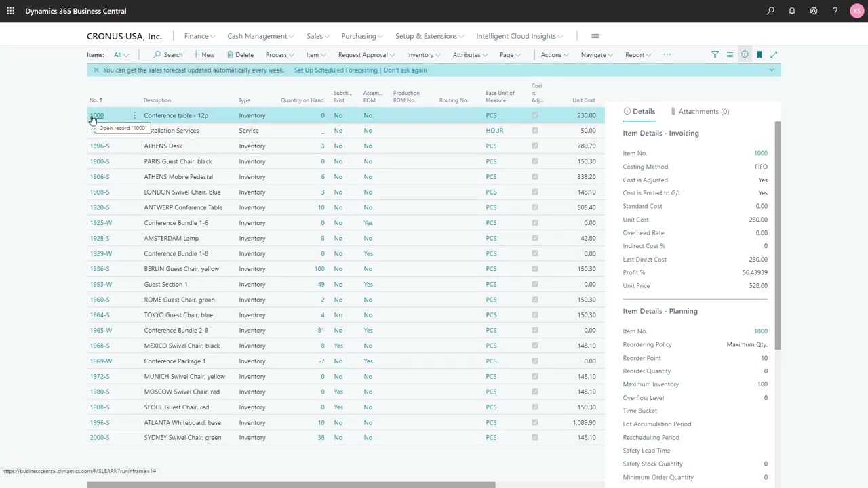Viewport: 868px width, 488px height.
Task: Dismiss the sales forecast notification X
Action: click(96, 70)
